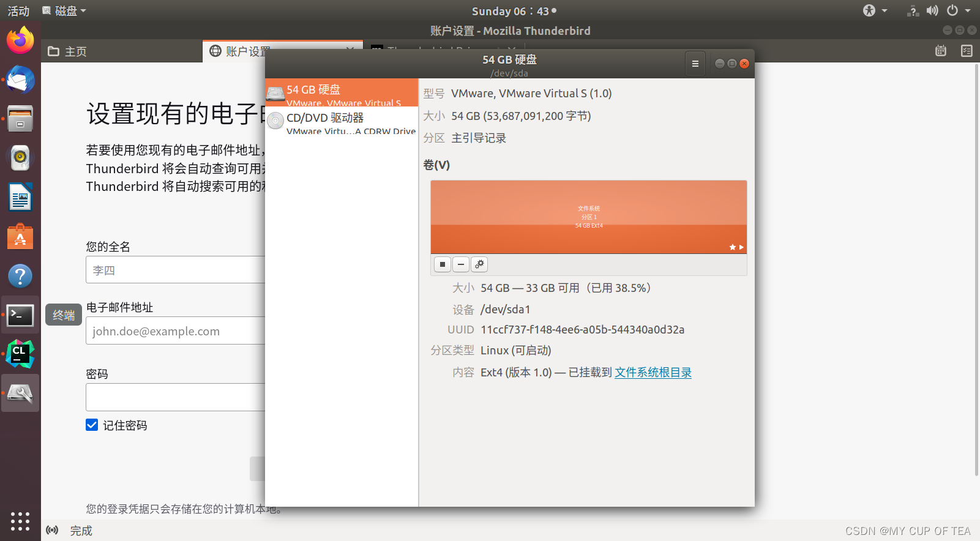Click the disk size 53,687,091,200 bytes text
Viewport: 980px width, 541px height.
coord(521,116)
